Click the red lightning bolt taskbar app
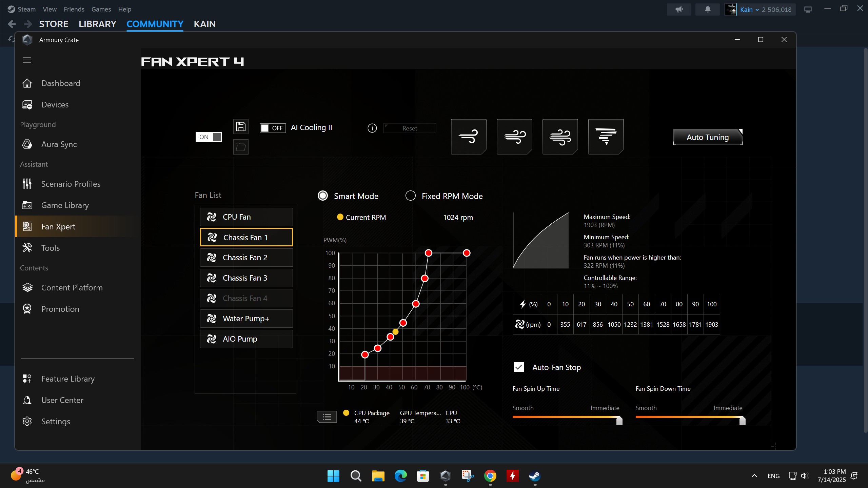The height and width of the screenshot is (488, 868). point(513,476)
